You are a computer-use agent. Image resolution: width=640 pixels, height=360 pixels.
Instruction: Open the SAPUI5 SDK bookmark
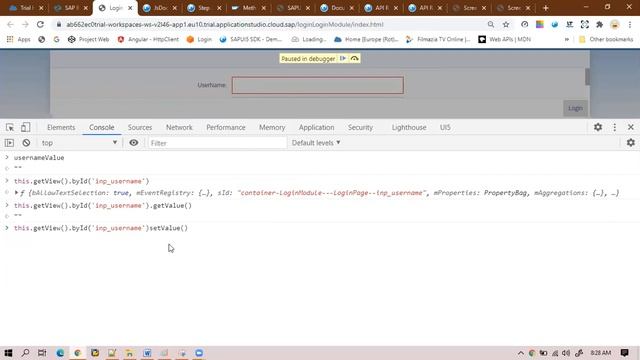251,40
